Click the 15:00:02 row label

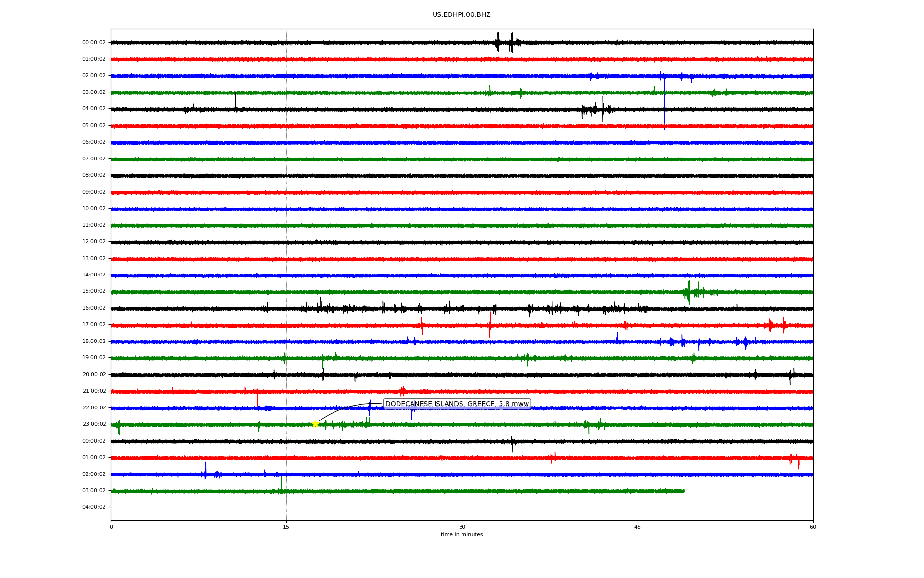94,291
